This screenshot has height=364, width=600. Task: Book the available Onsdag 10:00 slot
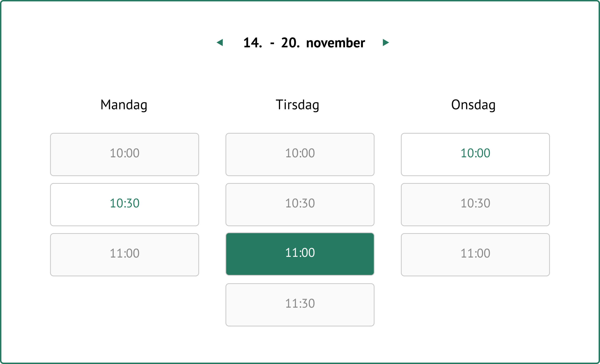[x=475, y=154]
